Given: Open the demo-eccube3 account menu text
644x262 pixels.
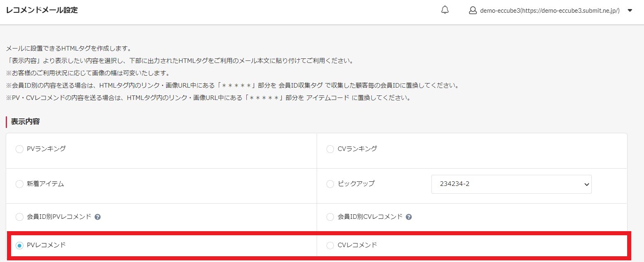Looking at the screenshot, I should click(x=550, y=11).
